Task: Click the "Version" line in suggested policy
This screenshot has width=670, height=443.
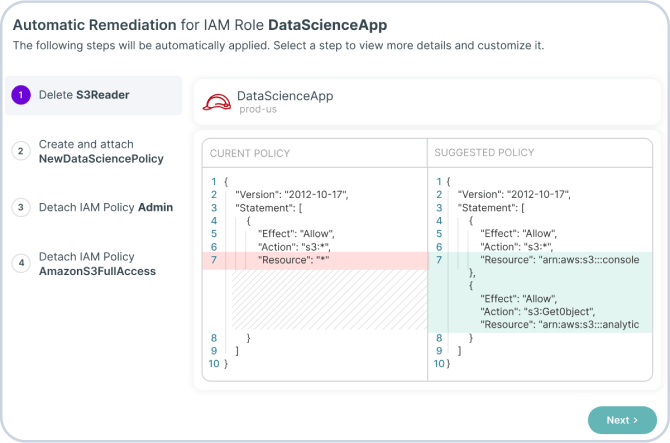Action: tap(514, 195)
